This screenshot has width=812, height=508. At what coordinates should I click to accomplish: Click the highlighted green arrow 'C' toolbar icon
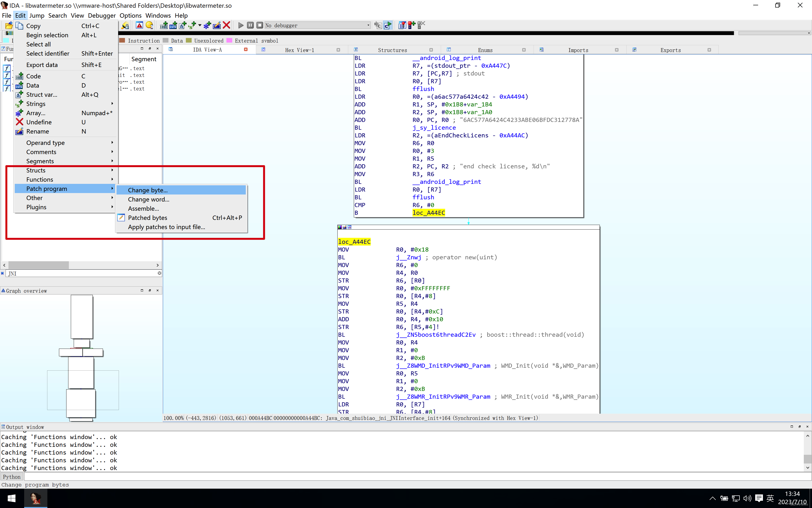[x=388, y=25]
